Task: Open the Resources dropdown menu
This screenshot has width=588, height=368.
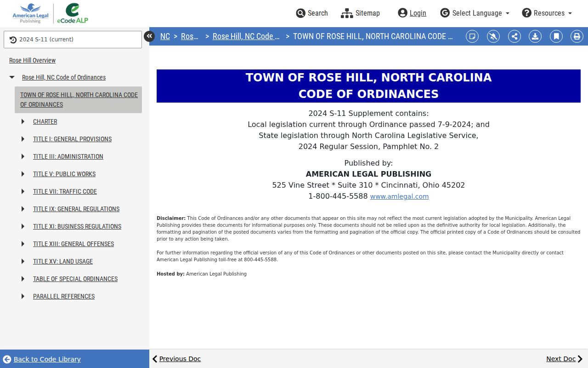Action: click(547, 13)
